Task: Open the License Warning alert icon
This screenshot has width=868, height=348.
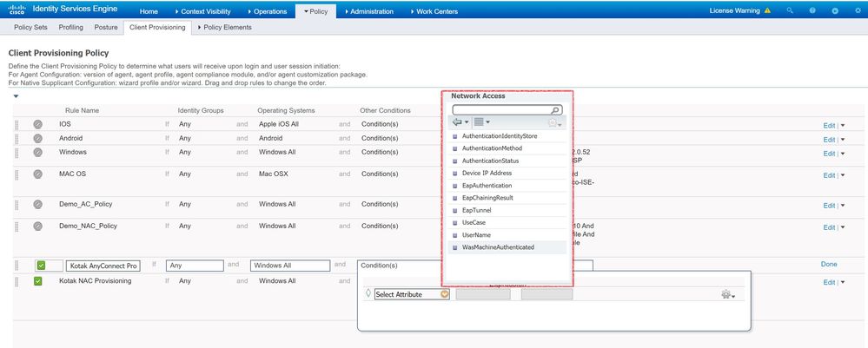Action: click(x=767, y=10)
